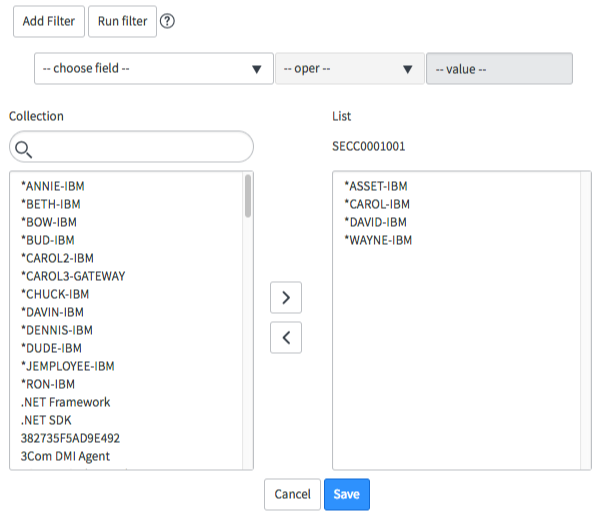The image size is (597, 514).
Task: Open the choose field dropdown
Action: click(x=154, y=69)
